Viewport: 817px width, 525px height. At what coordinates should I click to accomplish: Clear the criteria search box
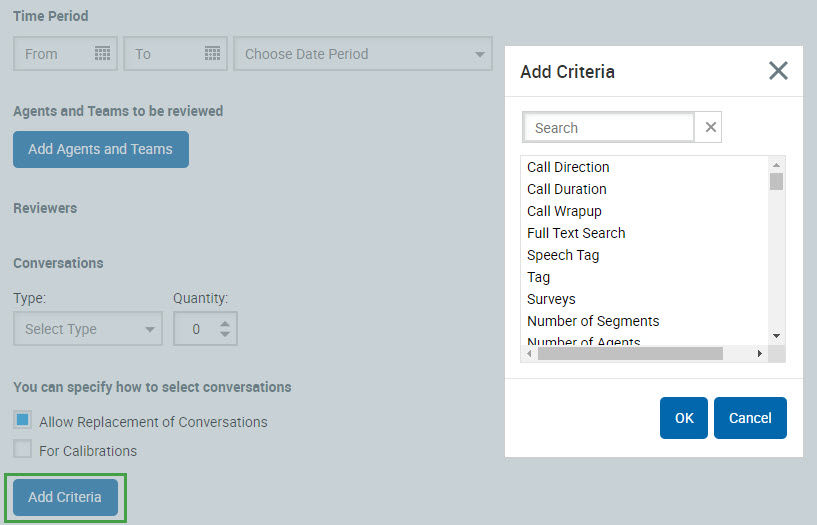click(711, 128)
